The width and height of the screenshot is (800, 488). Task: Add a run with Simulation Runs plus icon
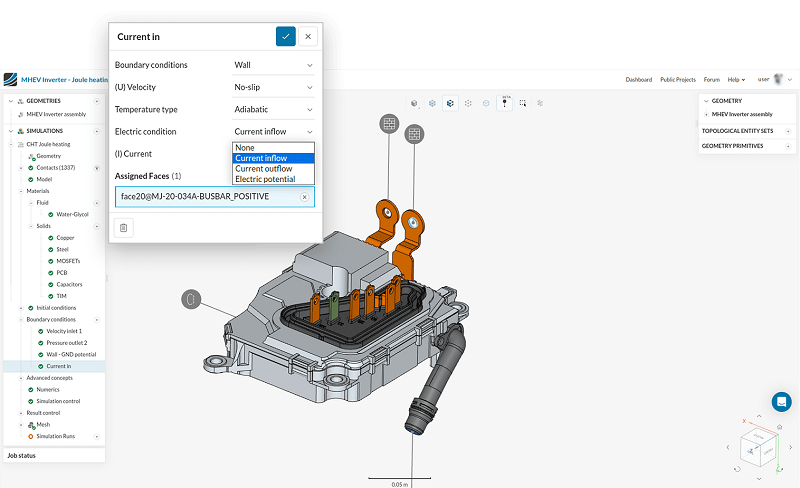97,436
